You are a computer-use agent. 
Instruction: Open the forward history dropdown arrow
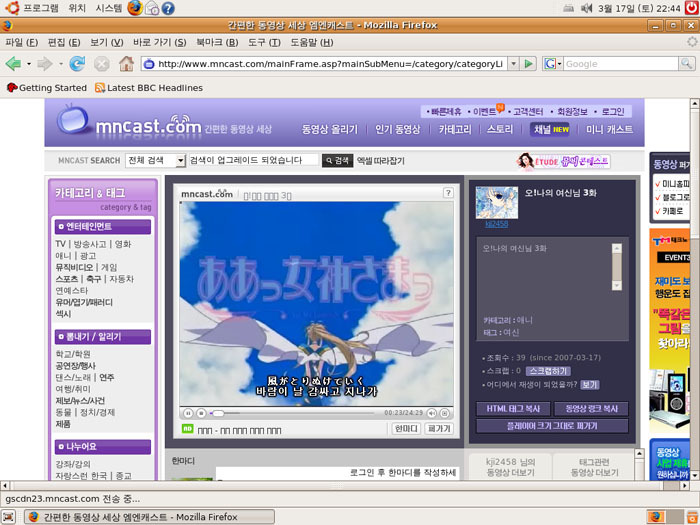pyautogui.click(x=61, y=64)
